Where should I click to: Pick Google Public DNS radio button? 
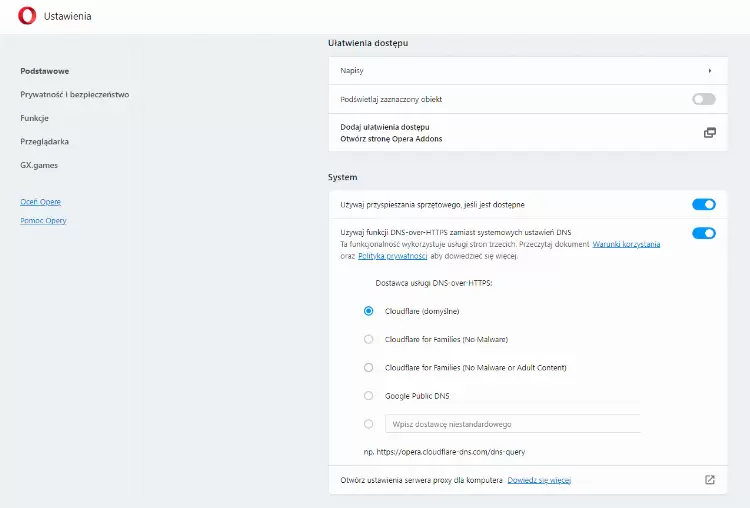point(368,396)
